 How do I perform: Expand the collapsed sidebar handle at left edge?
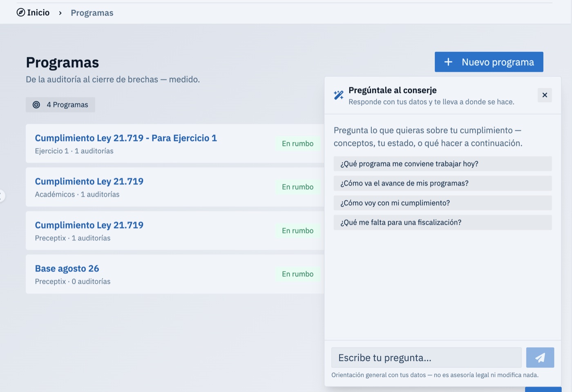tap(2, 196)
